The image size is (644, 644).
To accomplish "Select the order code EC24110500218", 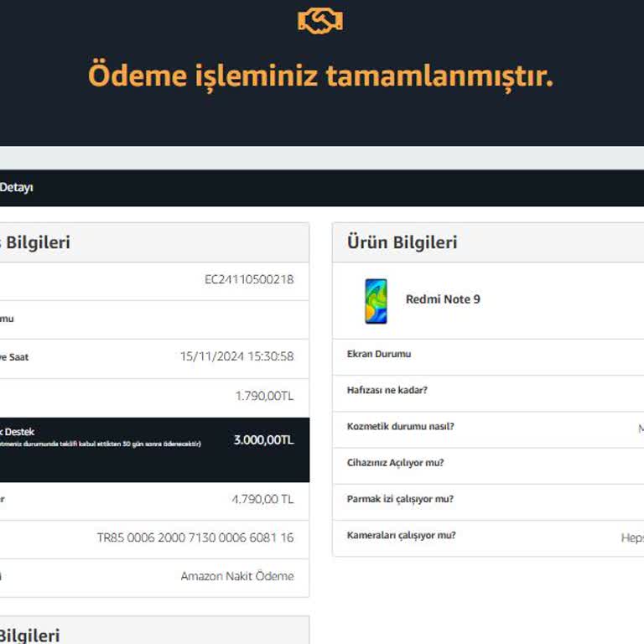I will click(249, 280).
